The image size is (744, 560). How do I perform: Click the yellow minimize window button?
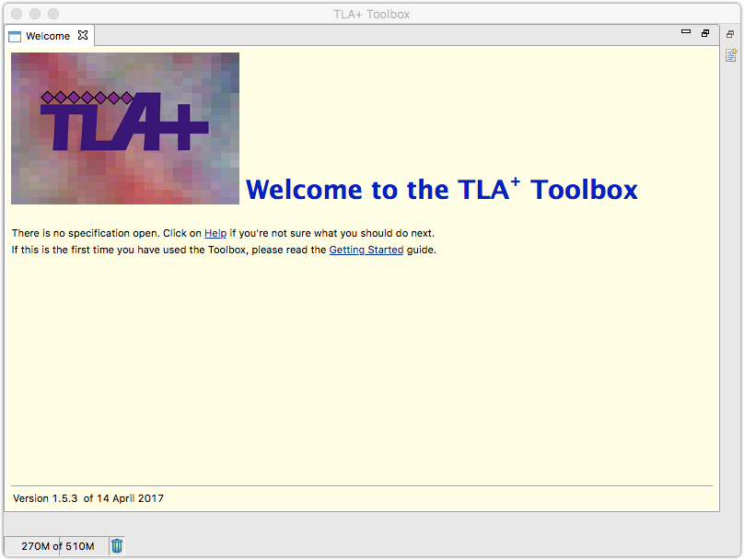click(x=35, y=14)
